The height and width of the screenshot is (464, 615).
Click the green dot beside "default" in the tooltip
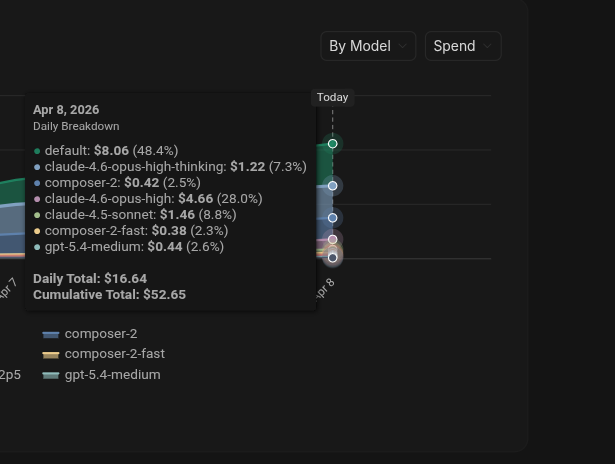[37, 151]
